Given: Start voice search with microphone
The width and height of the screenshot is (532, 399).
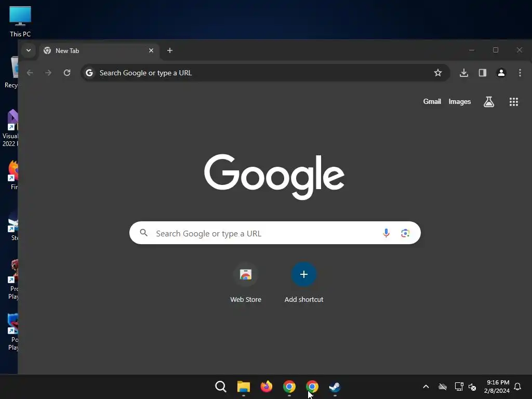Looking at the screenshot, I should [x=386, y=233].
